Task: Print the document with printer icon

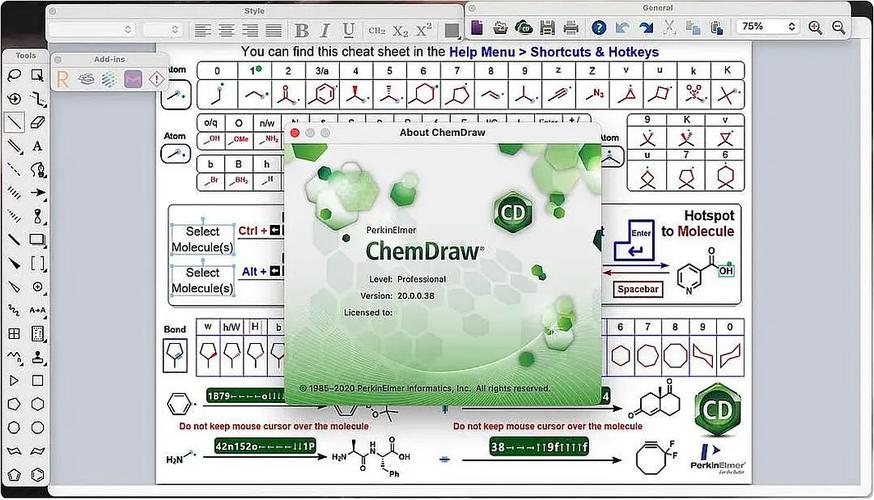Action: point(571,27)
